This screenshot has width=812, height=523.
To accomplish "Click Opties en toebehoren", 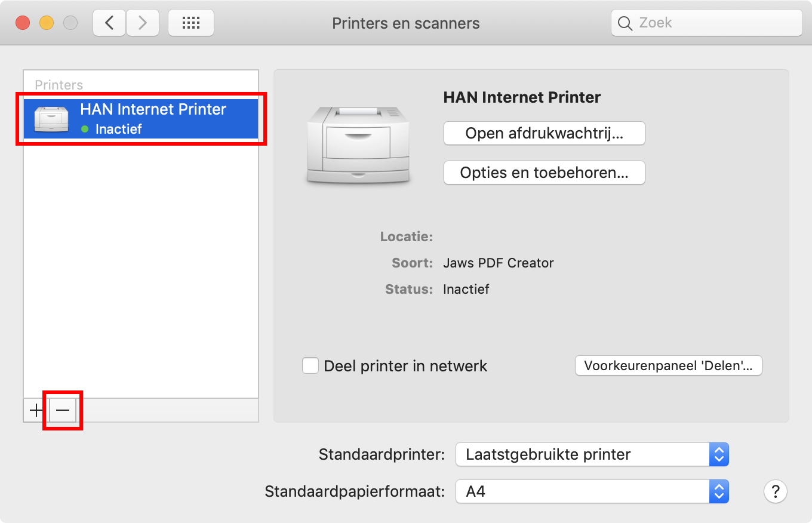I will tap(543, 173).
